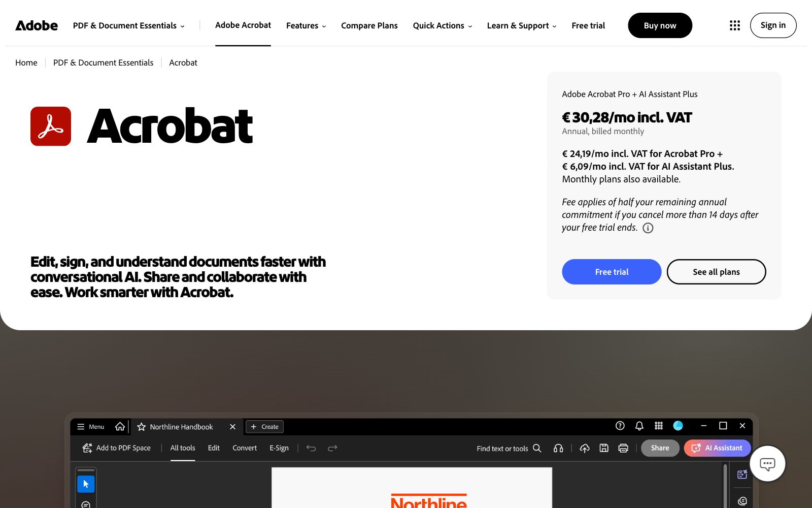Click the home icon in Acrobat window

(x=120, y=426)
